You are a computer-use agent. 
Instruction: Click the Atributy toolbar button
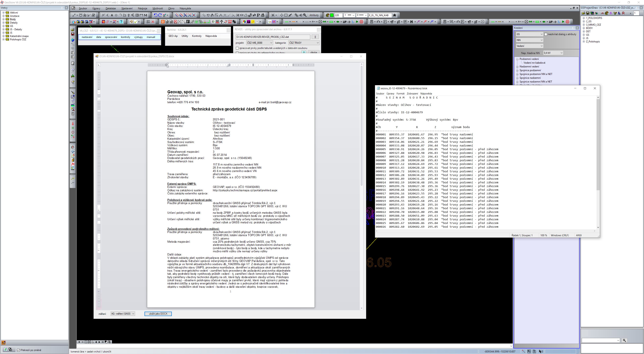[314, 15]
